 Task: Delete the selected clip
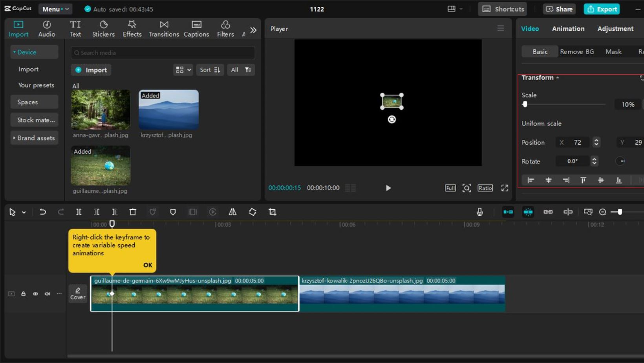click(133, 212)
